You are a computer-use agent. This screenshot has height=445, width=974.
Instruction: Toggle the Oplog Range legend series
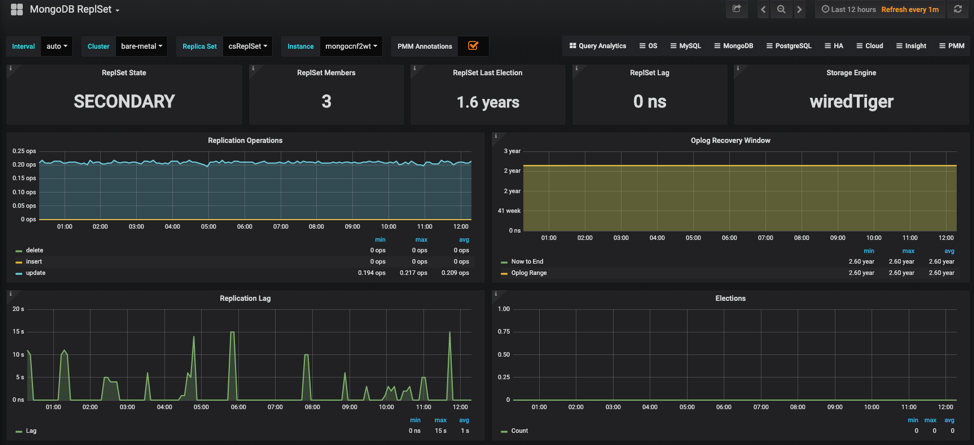[x=529, y=273]
